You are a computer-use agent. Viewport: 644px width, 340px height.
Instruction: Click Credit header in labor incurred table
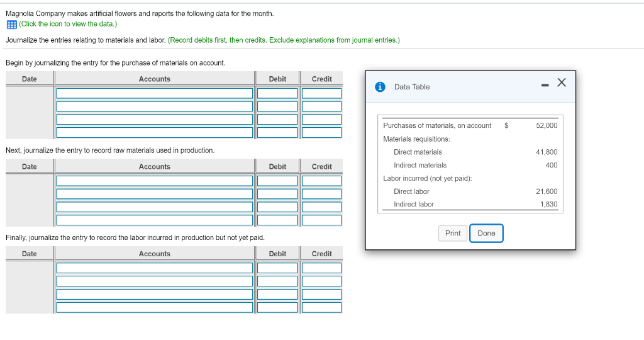(321, 254)
